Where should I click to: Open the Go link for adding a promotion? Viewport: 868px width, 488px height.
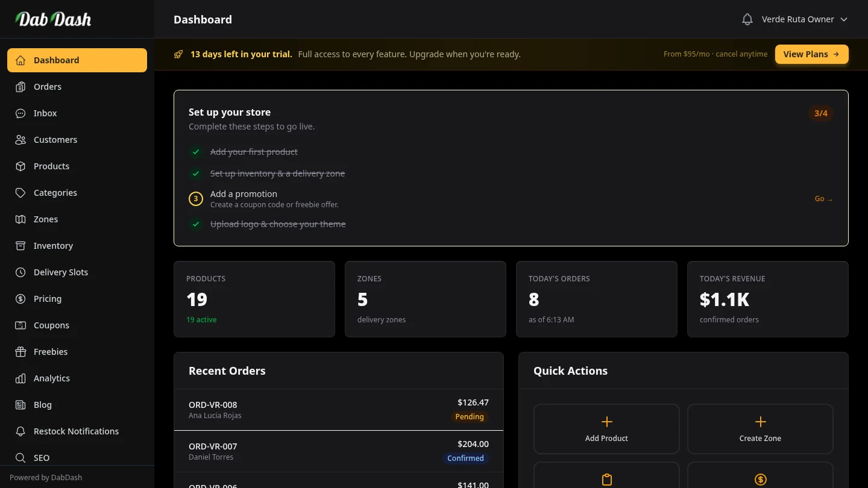pyautogui.click(x=823, y=198)
